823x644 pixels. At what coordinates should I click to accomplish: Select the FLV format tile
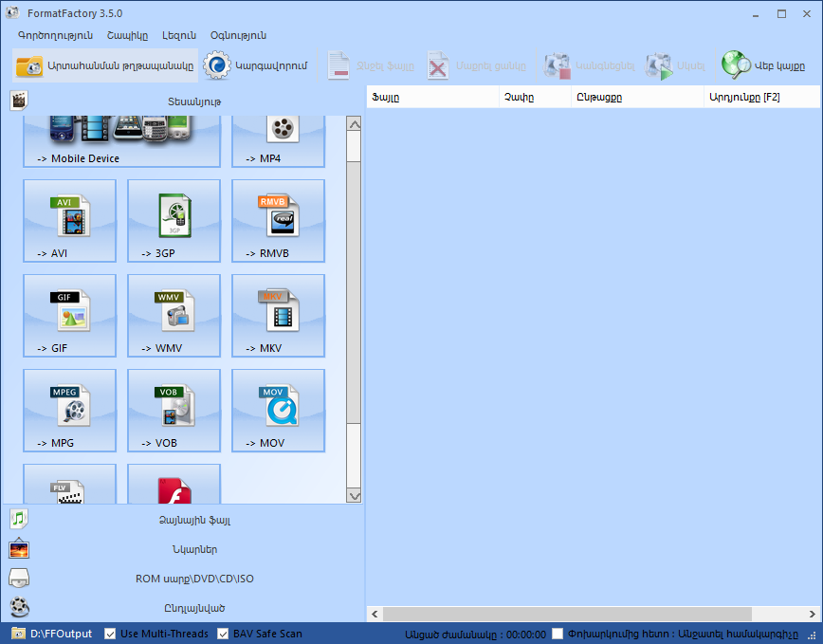pos(70,484)
